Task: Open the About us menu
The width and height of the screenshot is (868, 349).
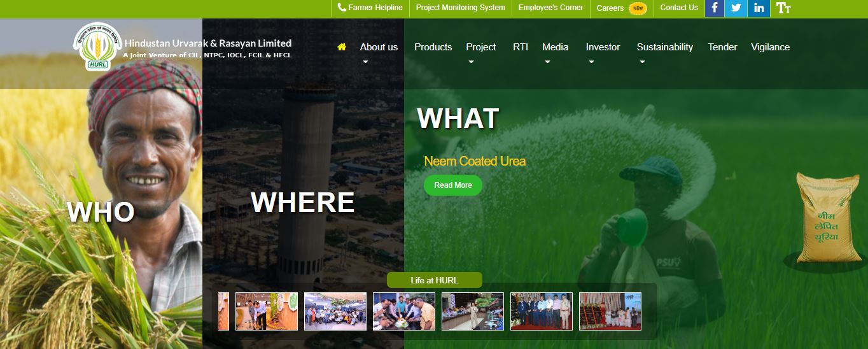Action: click(x=379, y=47)
